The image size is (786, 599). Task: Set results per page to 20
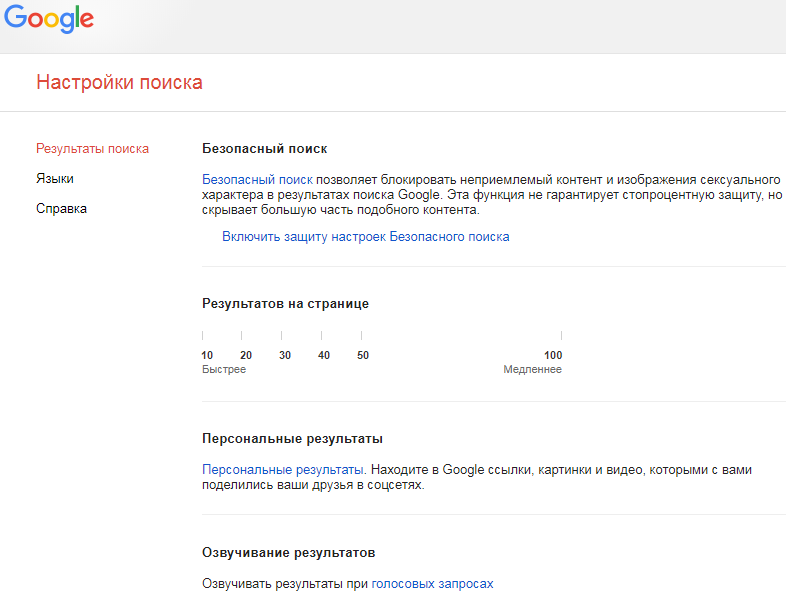tap(246, 355)
